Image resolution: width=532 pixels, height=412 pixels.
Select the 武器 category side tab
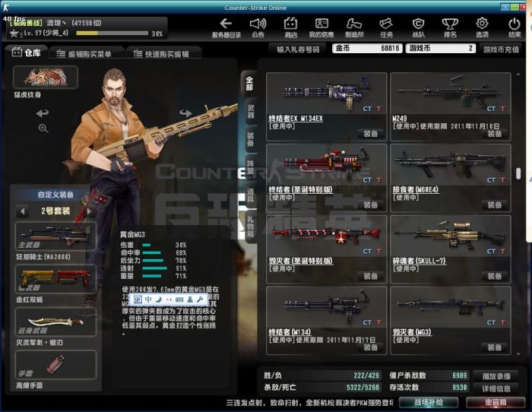tap(250, 111)
